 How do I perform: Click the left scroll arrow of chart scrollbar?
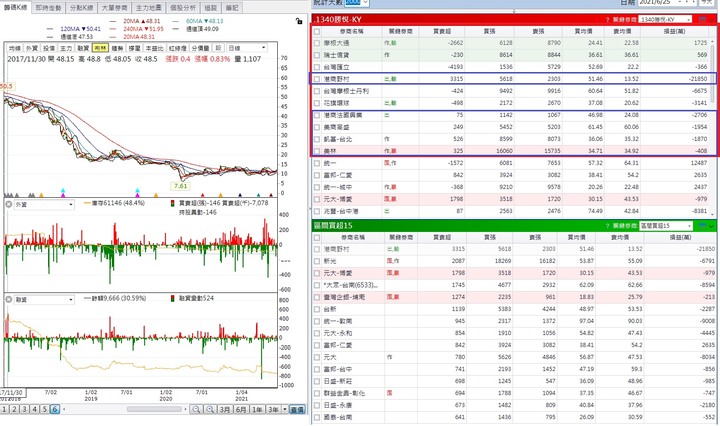64,409
